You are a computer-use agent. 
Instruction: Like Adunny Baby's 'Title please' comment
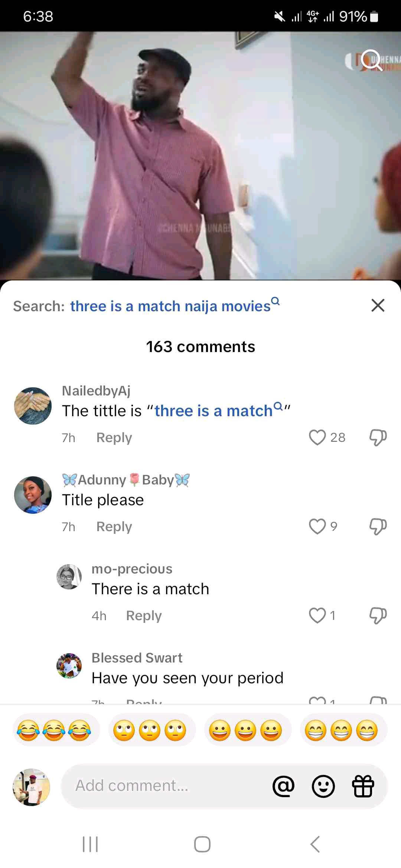(317, 526)
